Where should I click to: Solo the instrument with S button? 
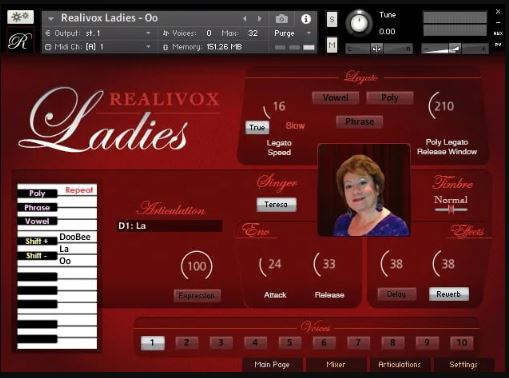[332, 19]
